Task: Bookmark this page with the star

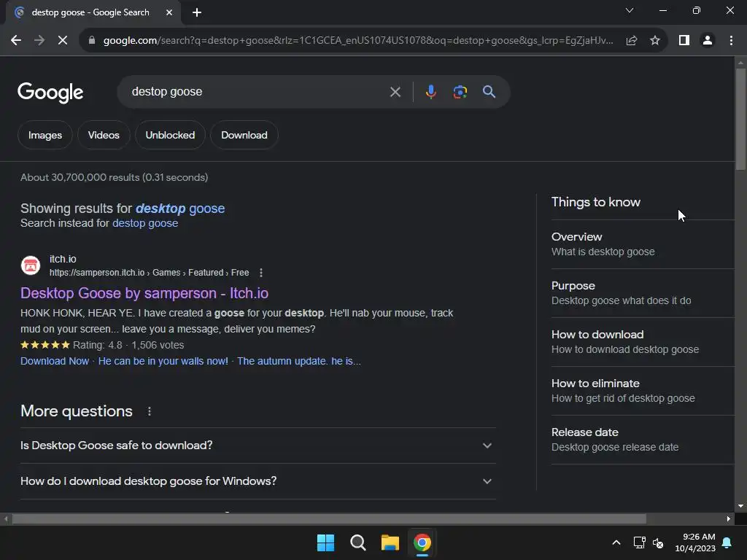Action: pos(655,41)
